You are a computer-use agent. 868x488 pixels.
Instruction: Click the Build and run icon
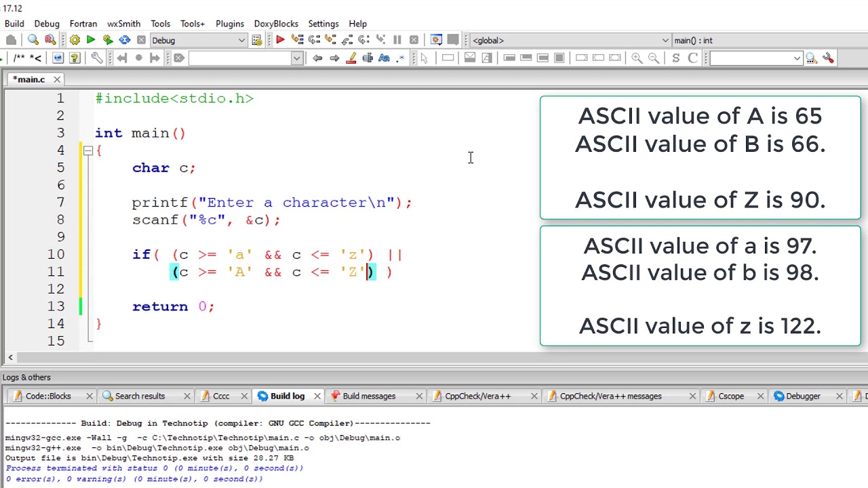coord(108,40)
